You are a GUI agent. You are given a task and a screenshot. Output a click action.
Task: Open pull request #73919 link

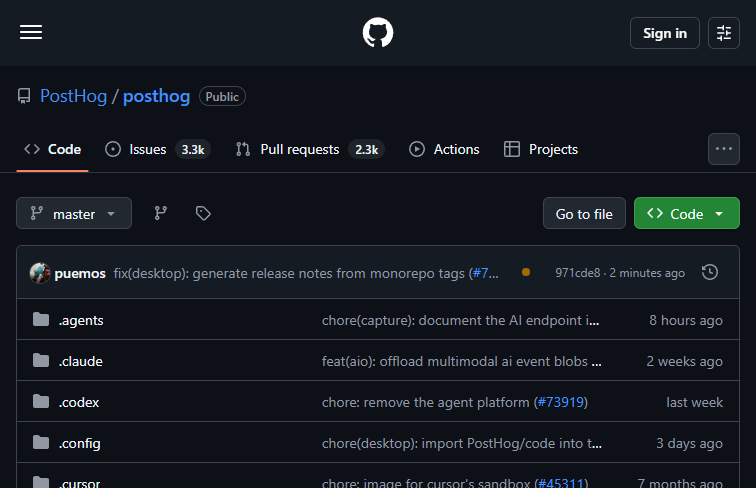tap(561, 402)
